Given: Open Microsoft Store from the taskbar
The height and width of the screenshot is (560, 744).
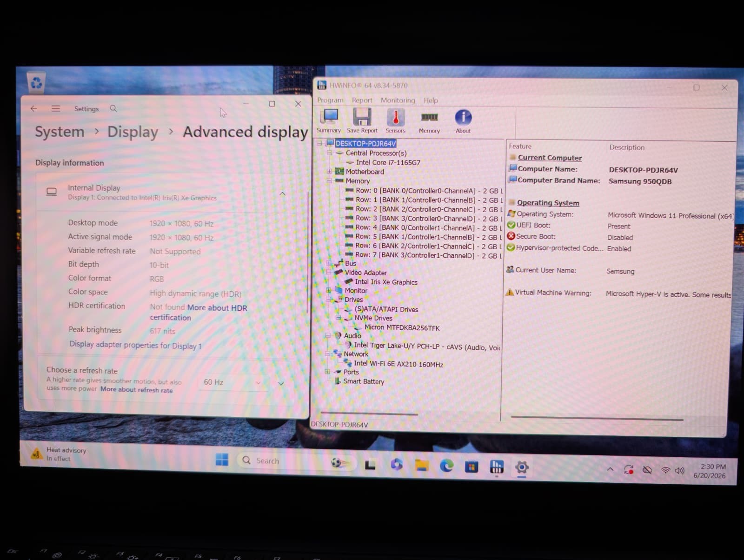Looking at the screenshot, I should 472,467.
